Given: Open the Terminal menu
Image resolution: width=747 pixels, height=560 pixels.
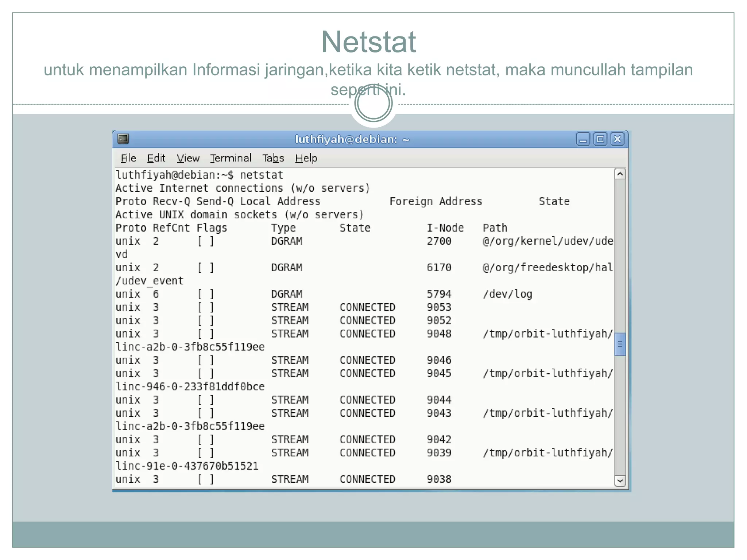Looking at the screenshot, I should pyautogui.click(x=231, y=158).
